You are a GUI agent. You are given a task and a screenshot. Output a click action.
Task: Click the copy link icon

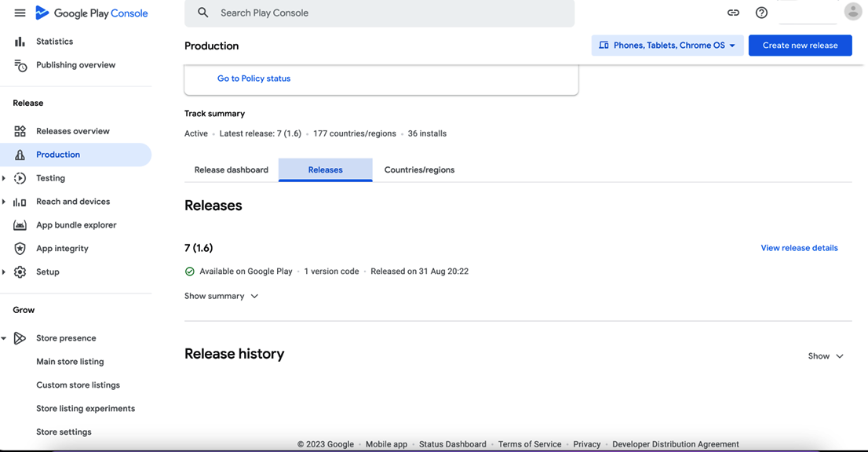(733, 13)
